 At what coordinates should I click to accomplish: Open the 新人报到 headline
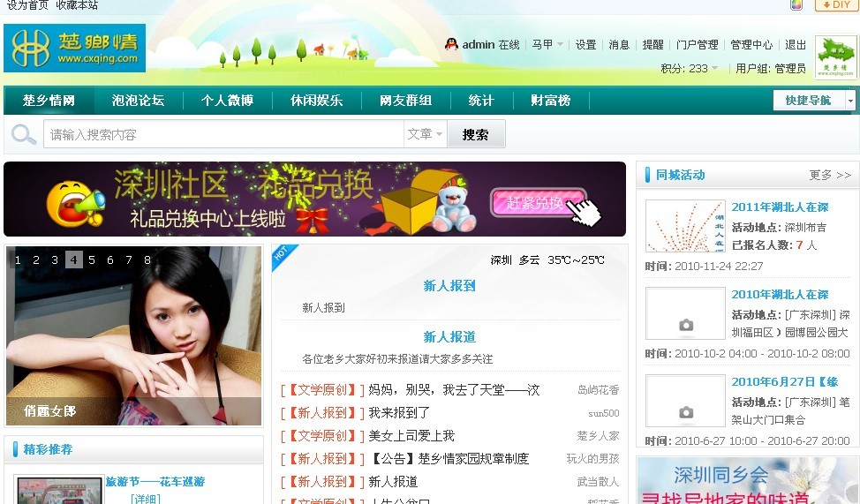point(449,285)
